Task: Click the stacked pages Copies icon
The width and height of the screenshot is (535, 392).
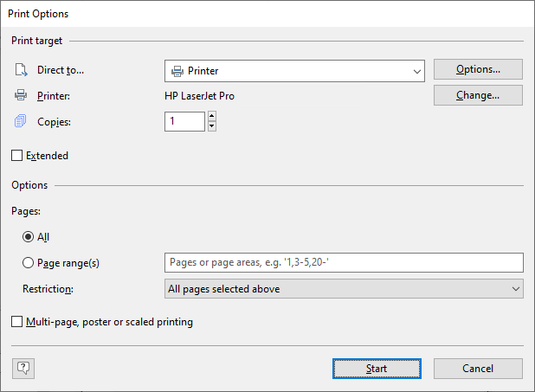Action: click(x=20, y=121)
